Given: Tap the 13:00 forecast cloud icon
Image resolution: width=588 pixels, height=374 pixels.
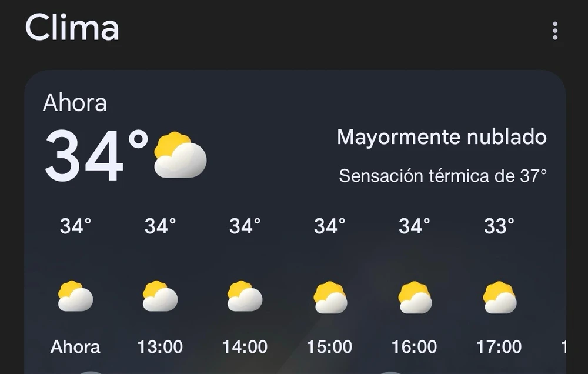Looking at the screenshot, I should (x=160, y=296).
